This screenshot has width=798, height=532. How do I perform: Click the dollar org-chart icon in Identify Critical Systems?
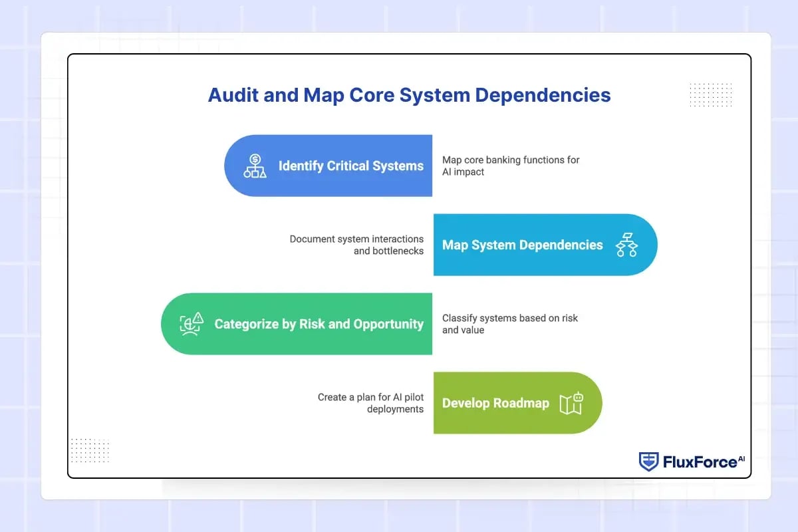(255, 166)
